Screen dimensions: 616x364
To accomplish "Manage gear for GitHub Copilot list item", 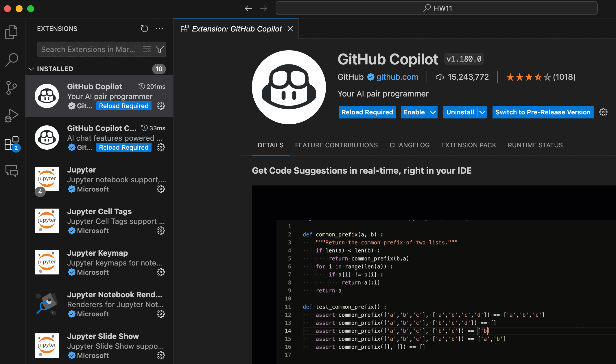I will [x=161, y=106].
